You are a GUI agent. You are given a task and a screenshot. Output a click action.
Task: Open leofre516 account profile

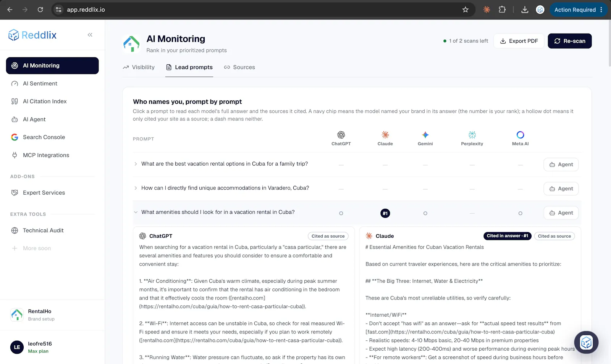click(52, 347)
